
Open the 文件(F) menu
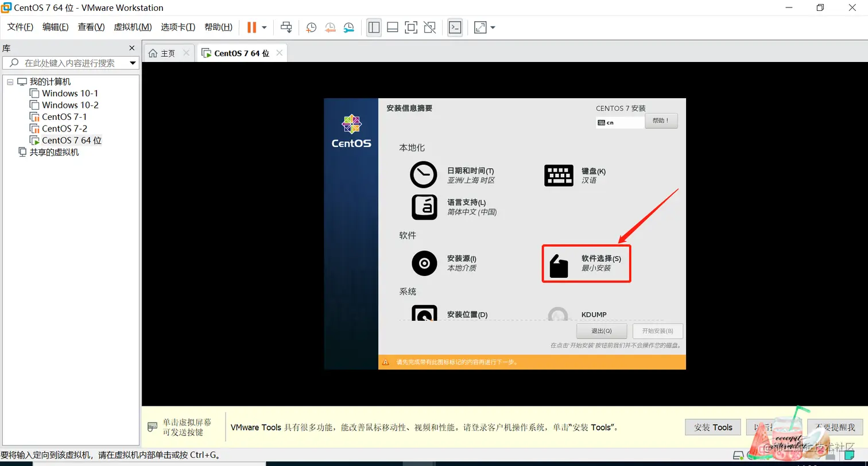point(20,27)
